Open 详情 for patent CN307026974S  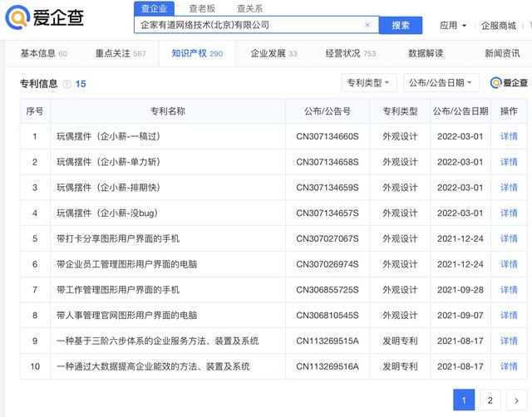point(509,264)
